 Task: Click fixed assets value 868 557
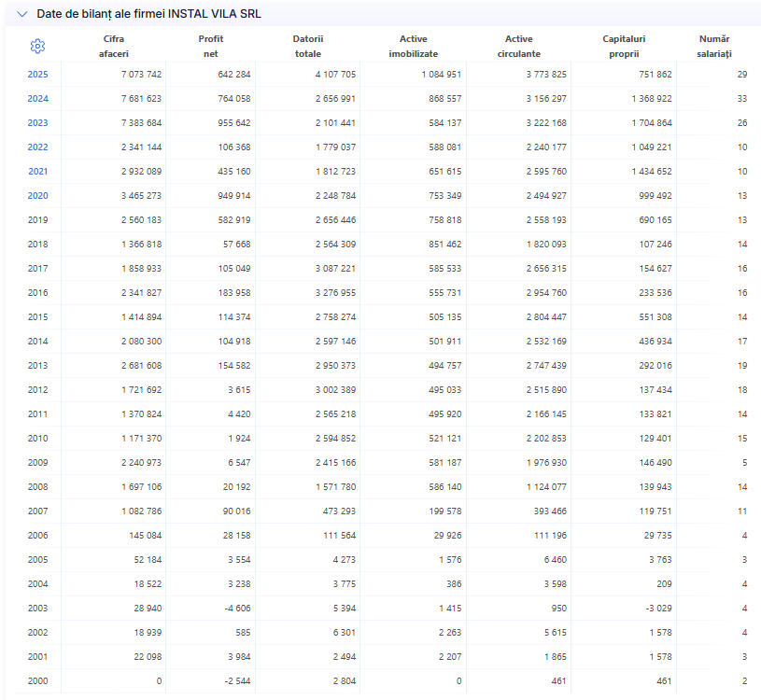click(445, 99)
